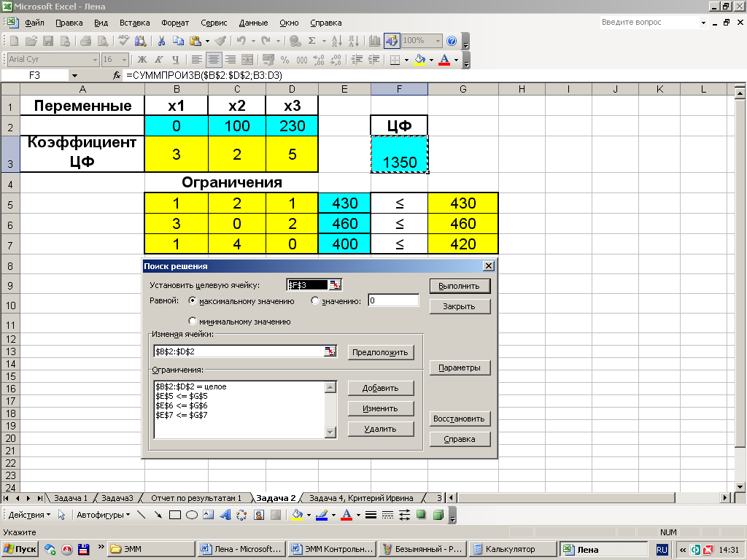The height and width of the screenshot is (560, 747).
Task: Click the Sort Ascending icon
Action: [336, 41]
